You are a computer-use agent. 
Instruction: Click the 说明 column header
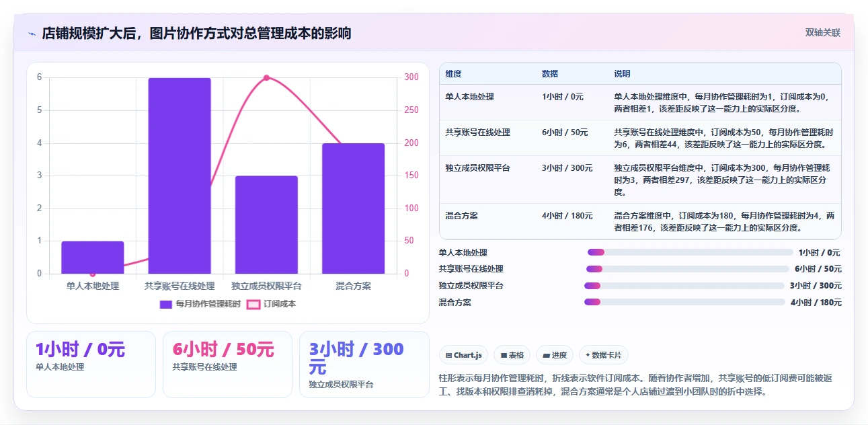623,74
